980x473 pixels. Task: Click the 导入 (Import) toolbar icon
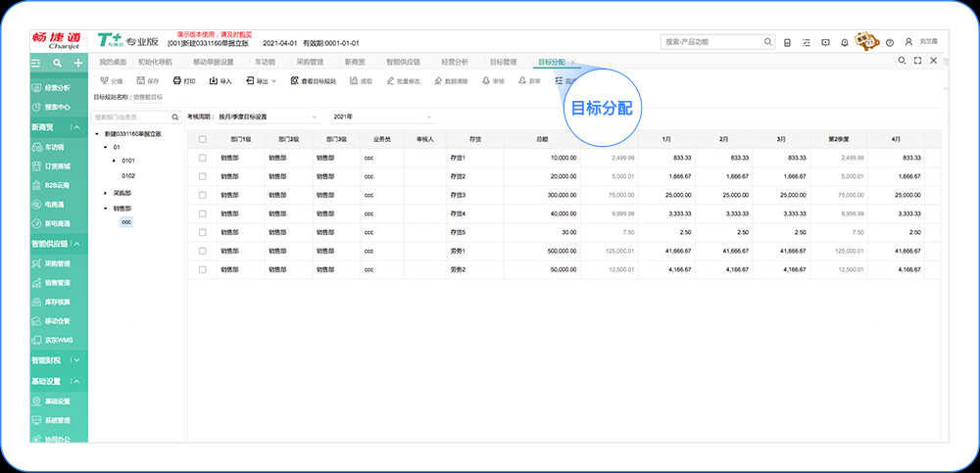(x=220, y=81)
